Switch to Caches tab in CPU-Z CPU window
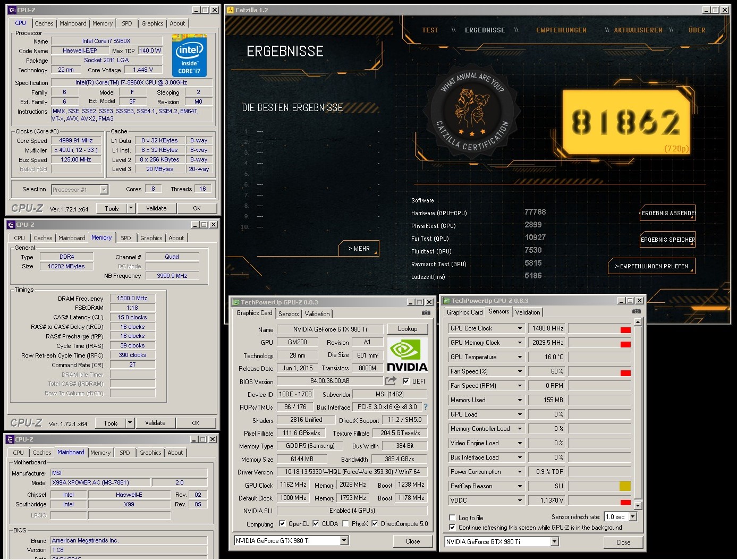This screenshot has width=737, height=560. click(44, 23)
